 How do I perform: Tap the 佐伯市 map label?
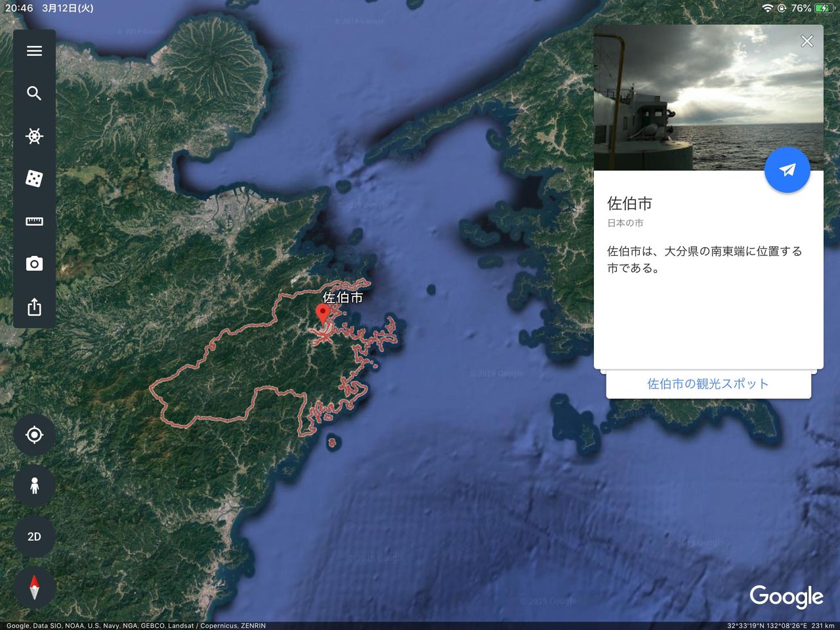[x=343, y=297]
